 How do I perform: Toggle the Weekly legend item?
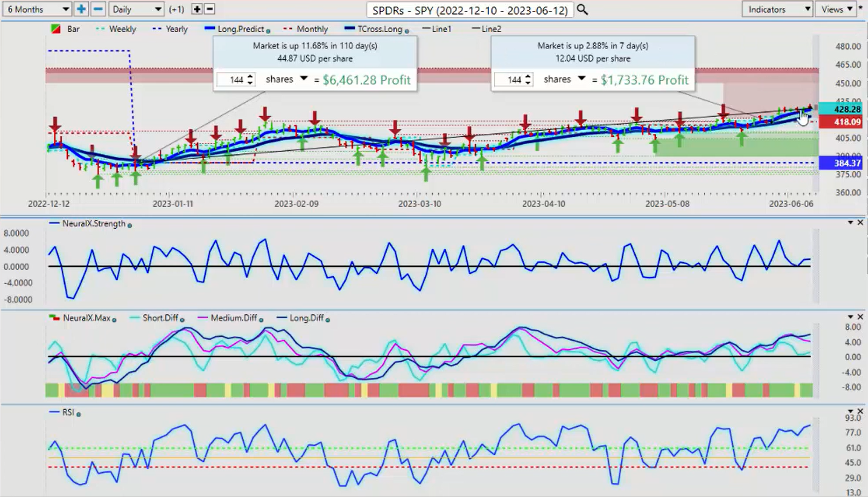coord(116,29)
